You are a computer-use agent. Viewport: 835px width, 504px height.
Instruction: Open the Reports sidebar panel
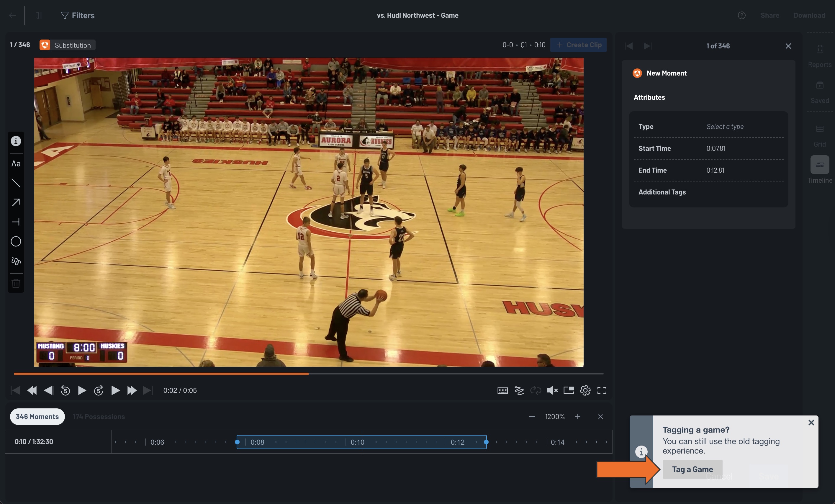pos(820,56)
